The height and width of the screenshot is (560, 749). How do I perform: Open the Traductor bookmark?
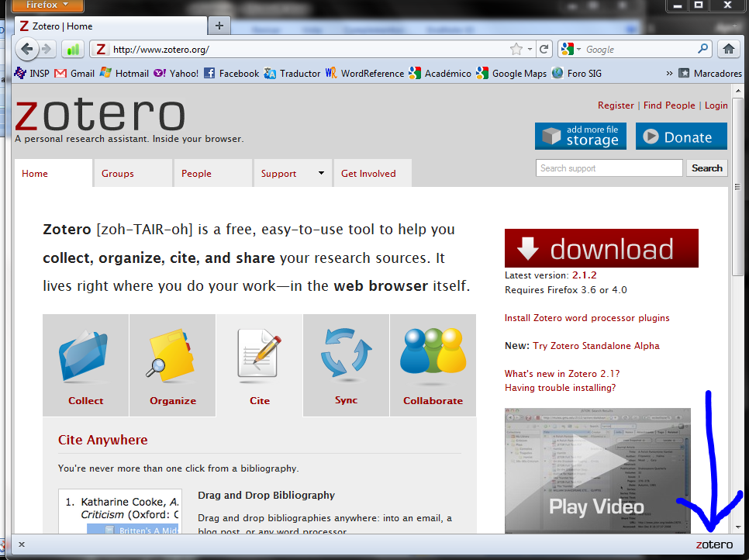pyautogui.click(x=292, y=73)
